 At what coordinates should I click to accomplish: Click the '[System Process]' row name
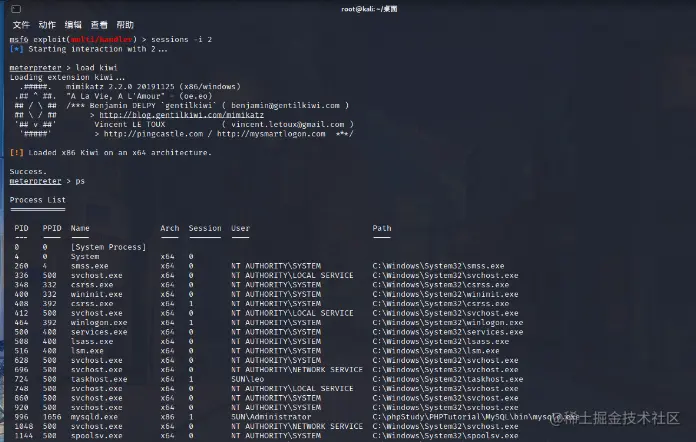coord(108,247)
